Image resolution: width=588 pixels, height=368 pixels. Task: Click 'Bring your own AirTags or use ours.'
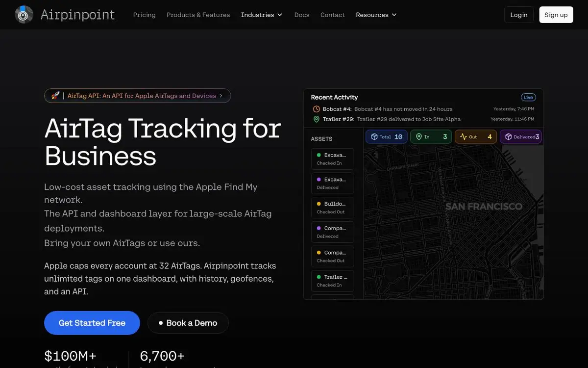coord(122,243)
